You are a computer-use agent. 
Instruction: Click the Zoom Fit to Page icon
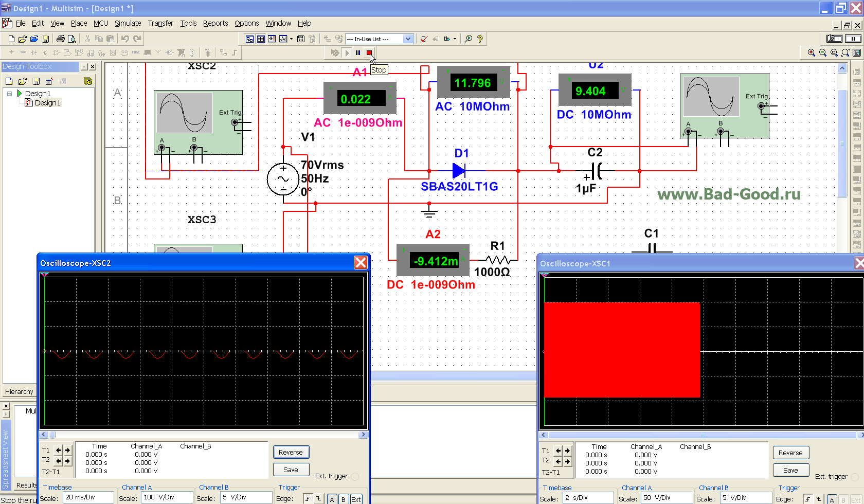(x=845, y=52)
